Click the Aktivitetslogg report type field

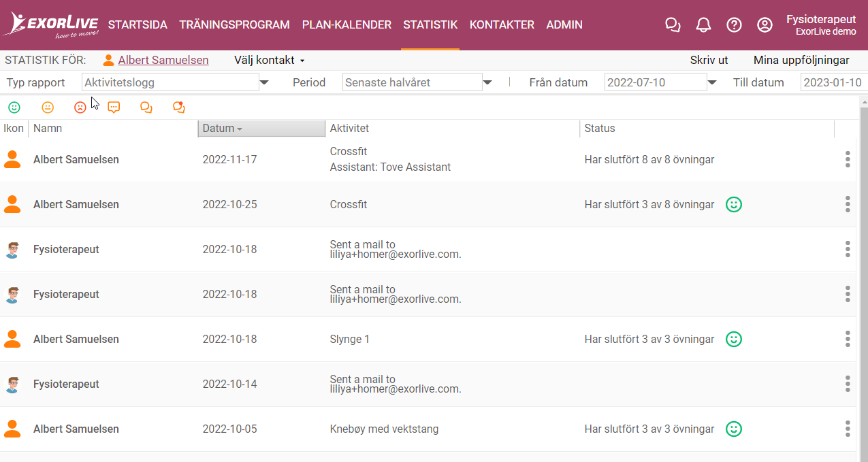[x=170, y=82]
